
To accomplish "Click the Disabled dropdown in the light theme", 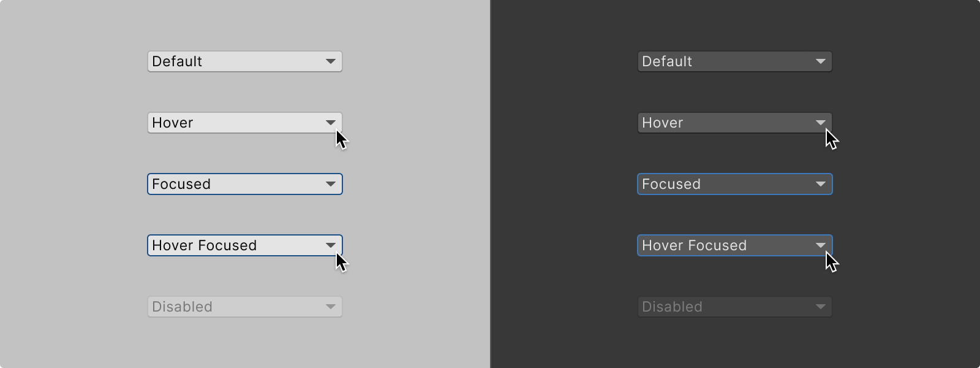I will pyautogui.click(x=245, y=307).
